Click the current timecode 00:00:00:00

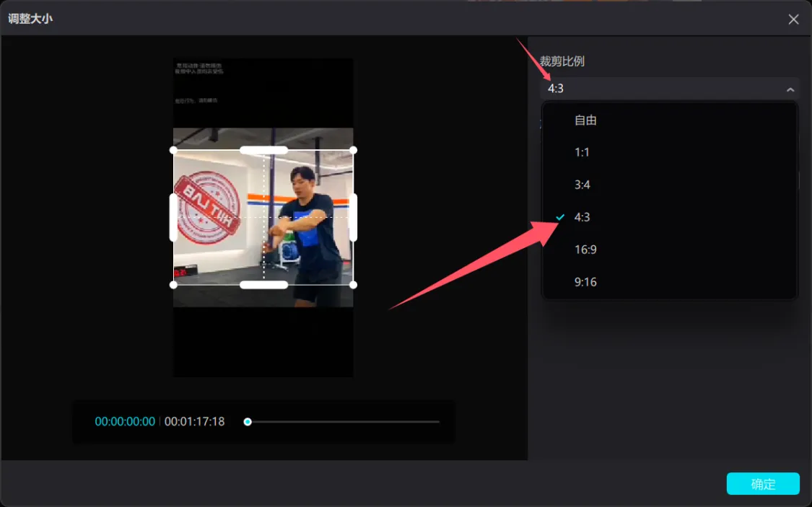[125, 422]
